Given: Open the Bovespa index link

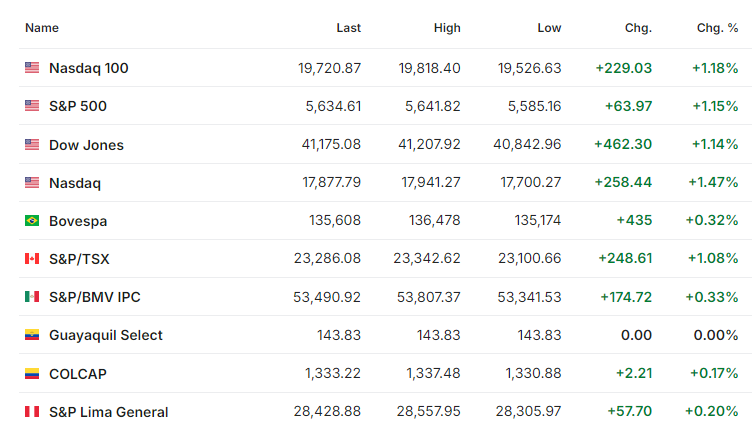Looking at the screenshot, I should tap(78, 221).
